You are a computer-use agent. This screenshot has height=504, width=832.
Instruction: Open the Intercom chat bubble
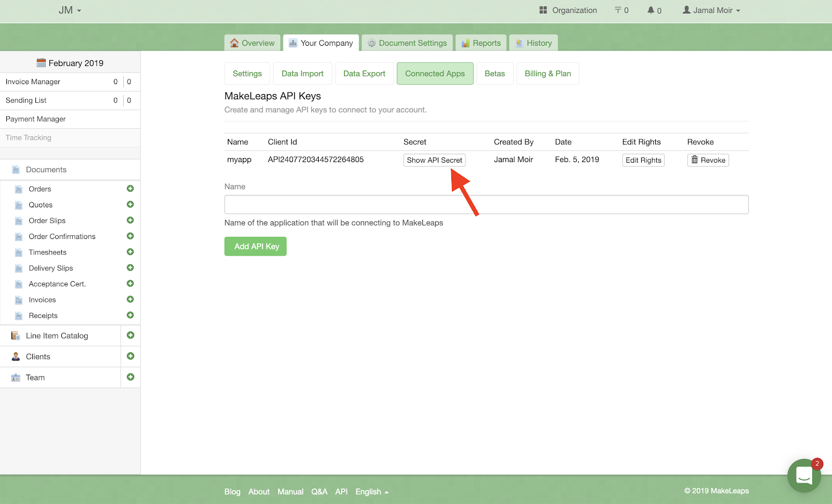[x=804, y=475]
